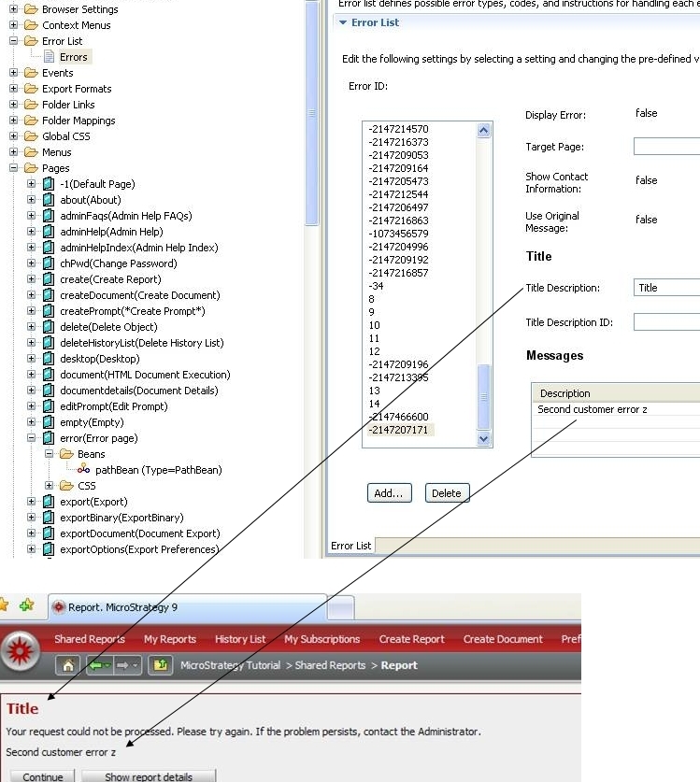Click the Error ID list scrollbar thumb
This screenshot has height=782, width=700.
(x=483, y=397)
